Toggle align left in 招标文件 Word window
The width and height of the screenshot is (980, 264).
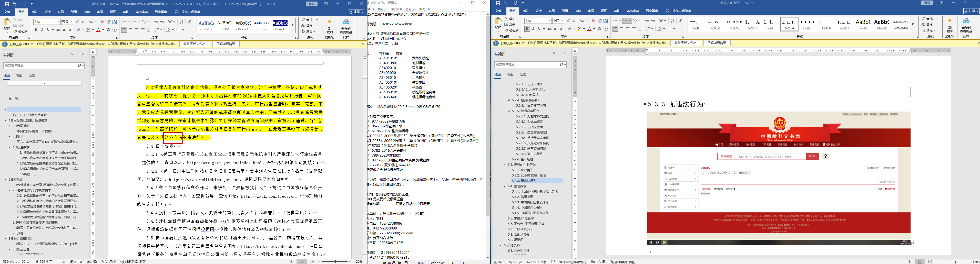pyautogui.click(x=124, y=30)
